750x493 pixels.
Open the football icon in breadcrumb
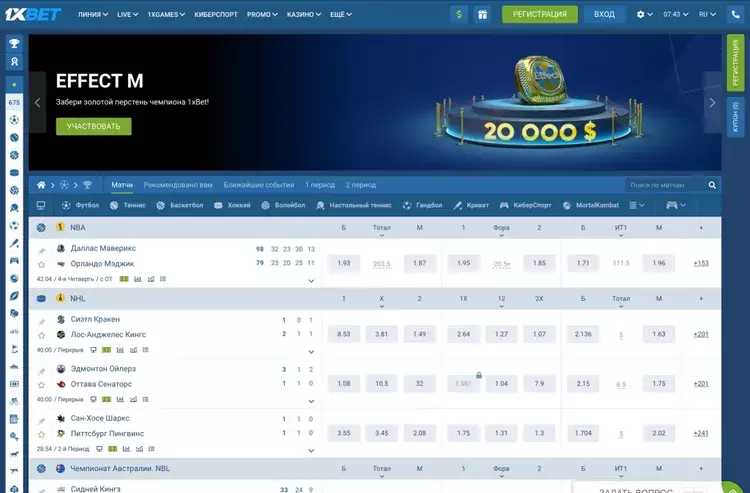pos(64,185)
